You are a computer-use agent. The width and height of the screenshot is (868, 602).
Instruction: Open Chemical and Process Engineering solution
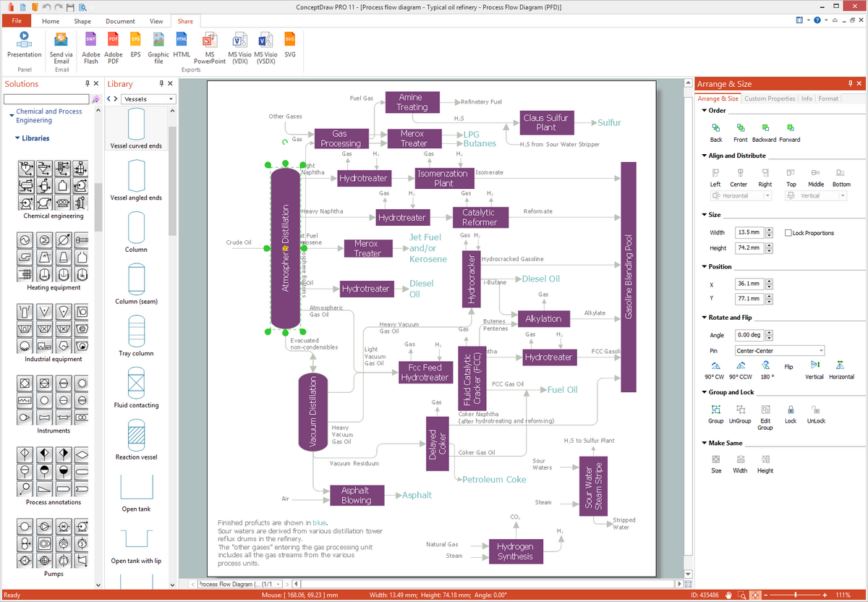pyautogui.click(x=49, y=116)
